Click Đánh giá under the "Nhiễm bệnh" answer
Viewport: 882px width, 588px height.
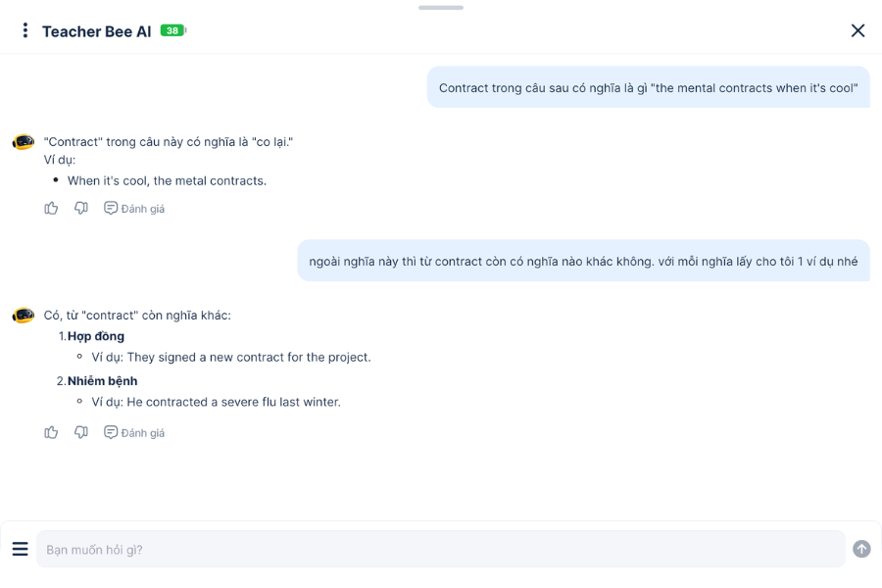(x=134, y=433)
